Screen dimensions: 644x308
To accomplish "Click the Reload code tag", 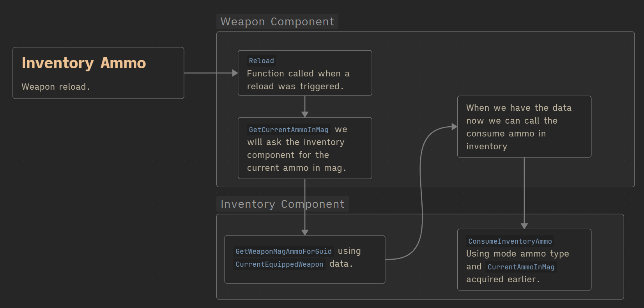I will point(261,61).
